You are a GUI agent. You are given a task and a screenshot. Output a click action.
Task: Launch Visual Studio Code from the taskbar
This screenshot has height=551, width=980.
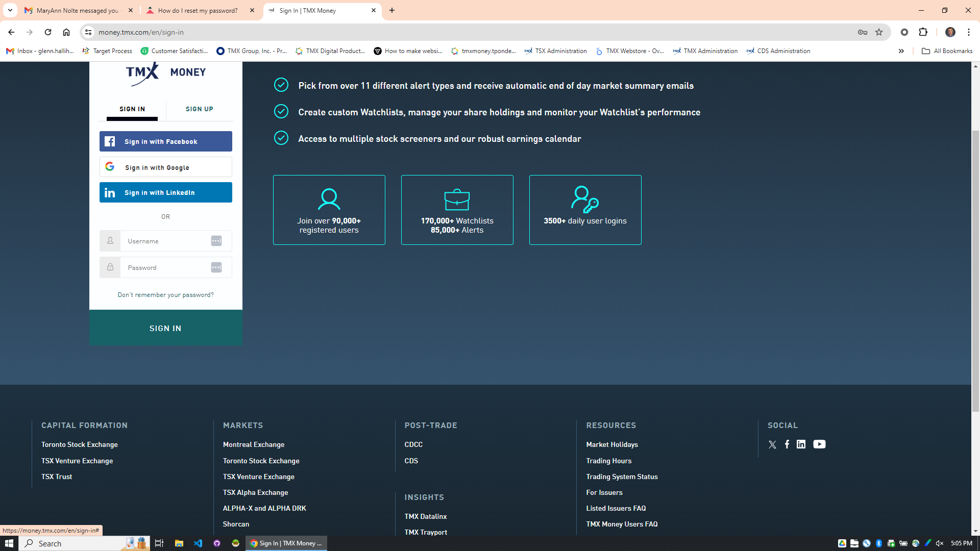coord(198,543)
